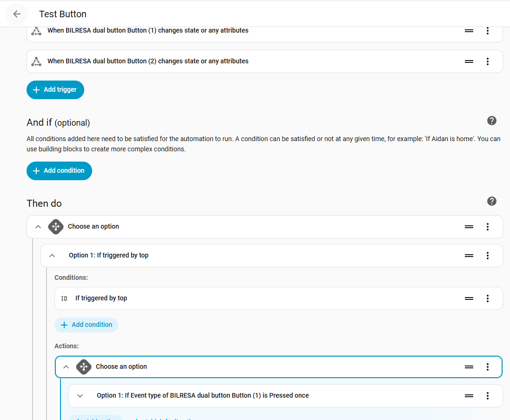The width and height of the screenshot is (510, 420).
Task: Click the back arrow next to Test Button
Action: click(x=17, y=14)
